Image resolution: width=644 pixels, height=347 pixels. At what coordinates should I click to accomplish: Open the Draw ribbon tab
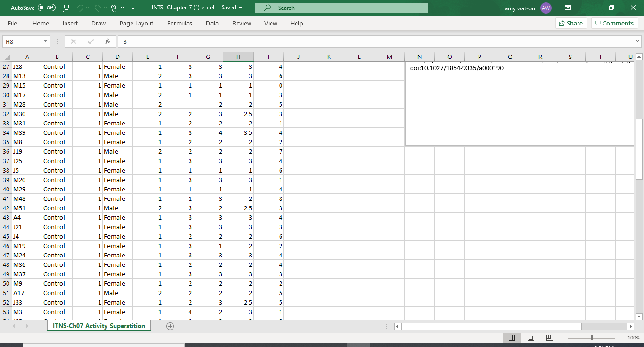pos(99,24)
